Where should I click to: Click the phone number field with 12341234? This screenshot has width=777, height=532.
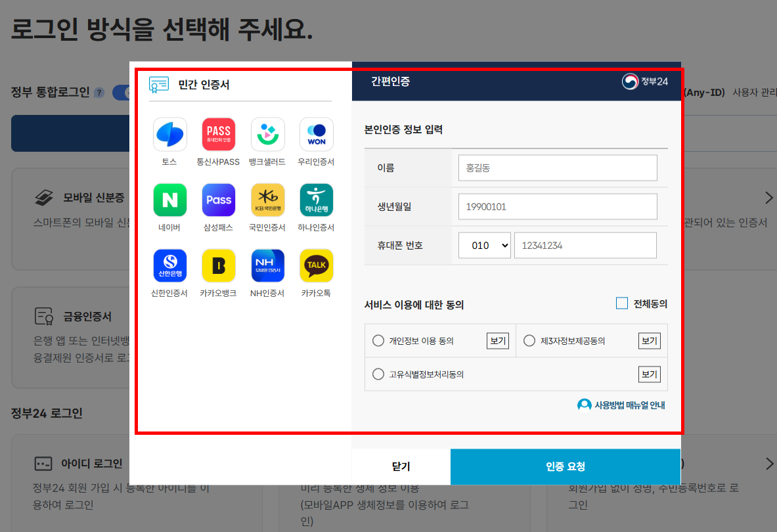585,245
